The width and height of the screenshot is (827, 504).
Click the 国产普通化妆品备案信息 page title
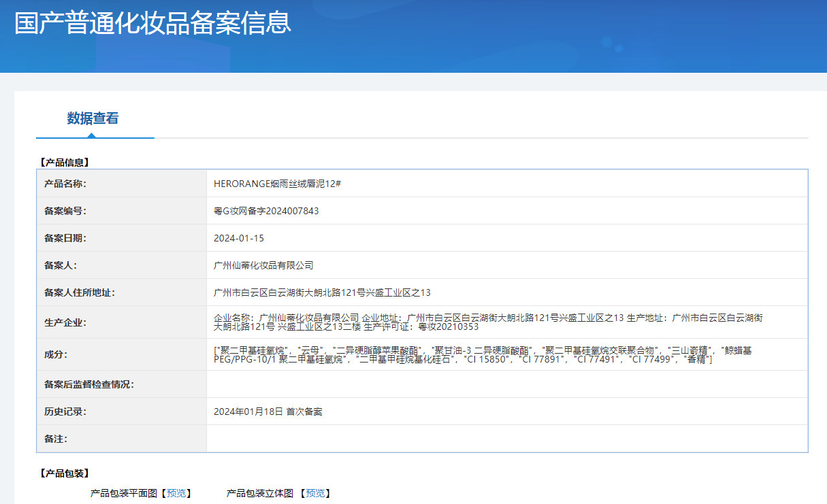pyautogui.click(x=152, y=22)
